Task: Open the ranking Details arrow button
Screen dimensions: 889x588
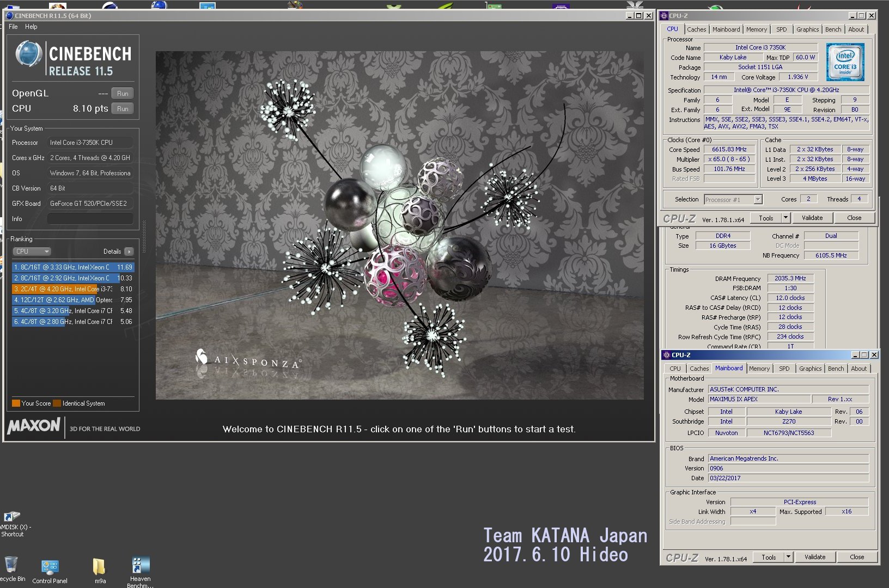Action: tap(129, 252)
